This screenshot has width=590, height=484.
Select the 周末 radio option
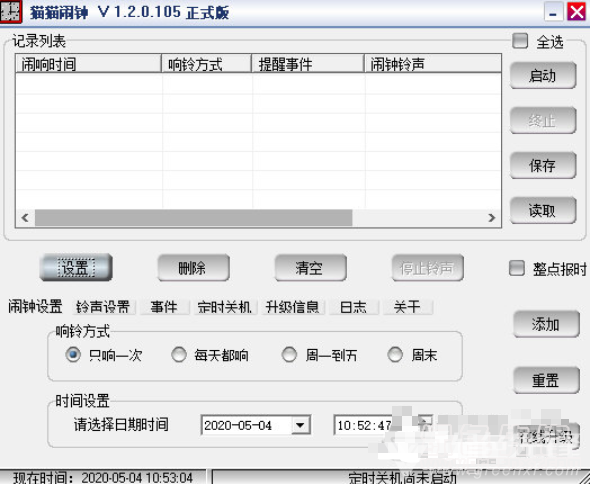pyautogui.click(x=395, y=354)
